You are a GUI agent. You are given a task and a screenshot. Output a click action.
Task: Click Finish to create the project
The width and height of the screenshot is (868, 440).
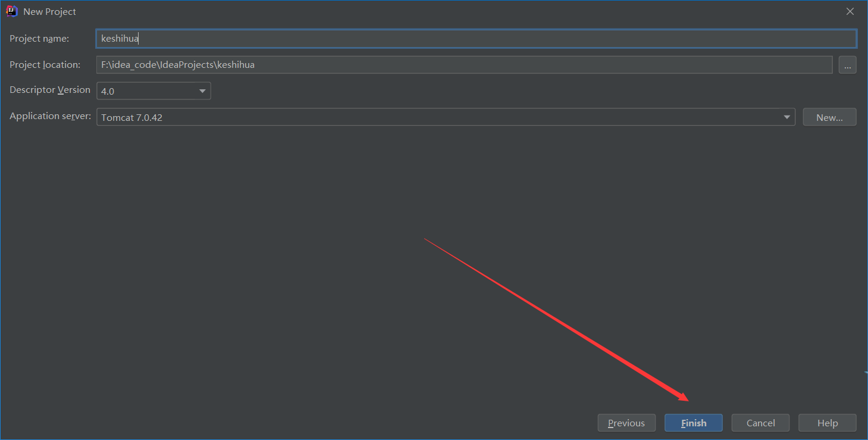coord(693,423)
